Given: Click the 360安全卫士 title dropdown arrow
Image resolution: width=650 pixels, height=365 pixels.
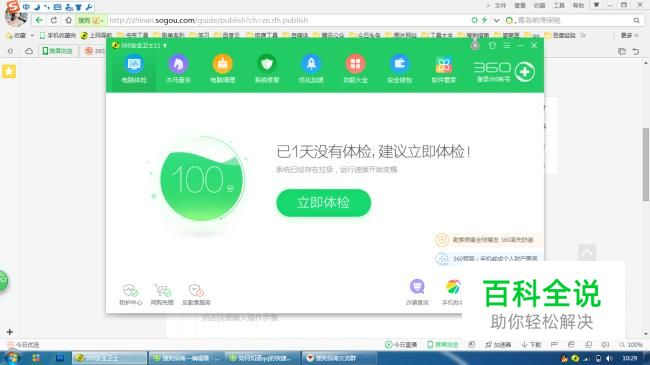Looking at the screenshot, I should point(165,45).
